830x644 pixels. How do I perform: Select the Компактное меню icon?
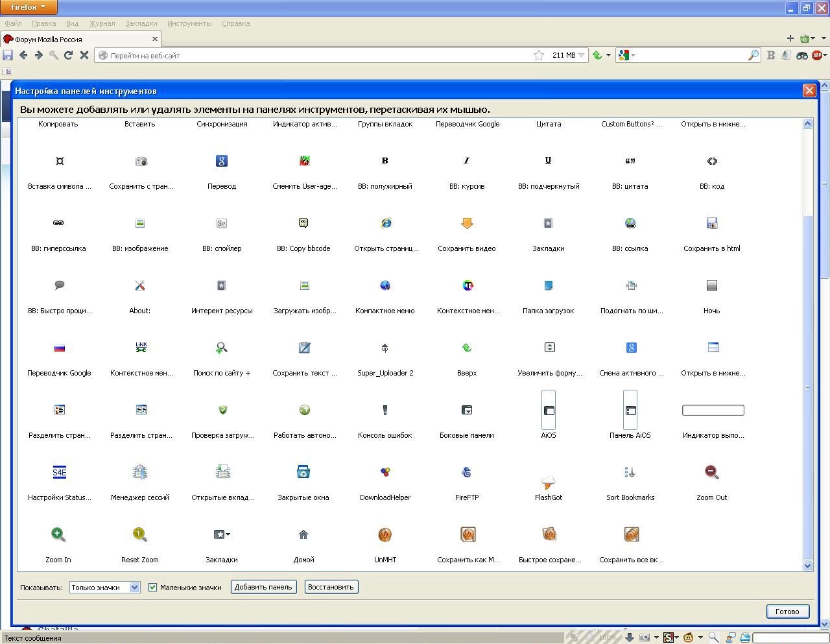[x=385, y=285]
